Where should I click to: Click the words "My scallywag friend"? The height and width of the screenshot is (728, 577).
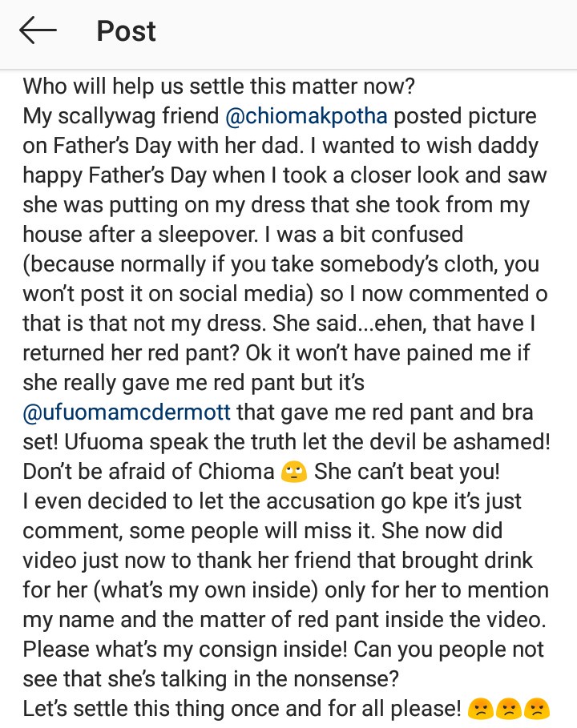(x=120, y=116)
